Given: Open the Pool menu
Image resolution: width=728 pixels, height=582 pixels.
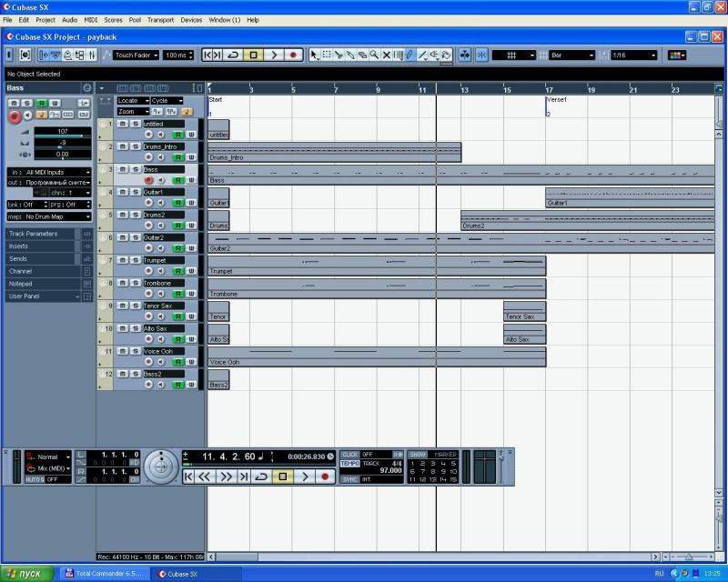Looking at the screenshot, I should [x=135, y=20].
